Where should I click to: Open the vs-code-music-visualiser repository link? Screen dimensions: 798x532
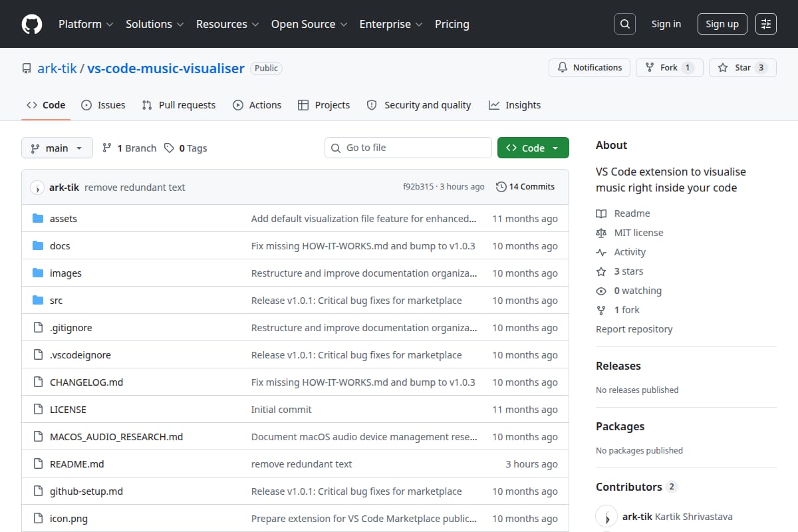166,68
